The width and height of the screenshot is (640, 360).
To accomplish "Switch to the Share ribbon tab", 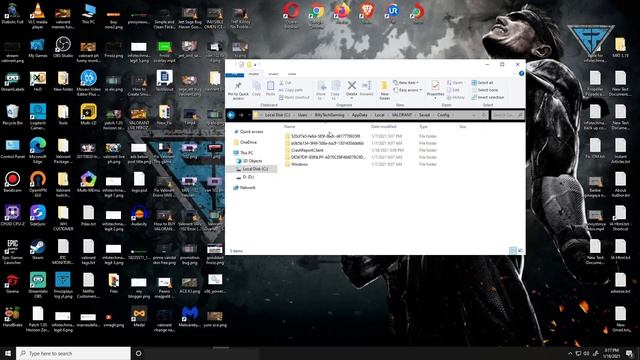I will pos(273,74).
